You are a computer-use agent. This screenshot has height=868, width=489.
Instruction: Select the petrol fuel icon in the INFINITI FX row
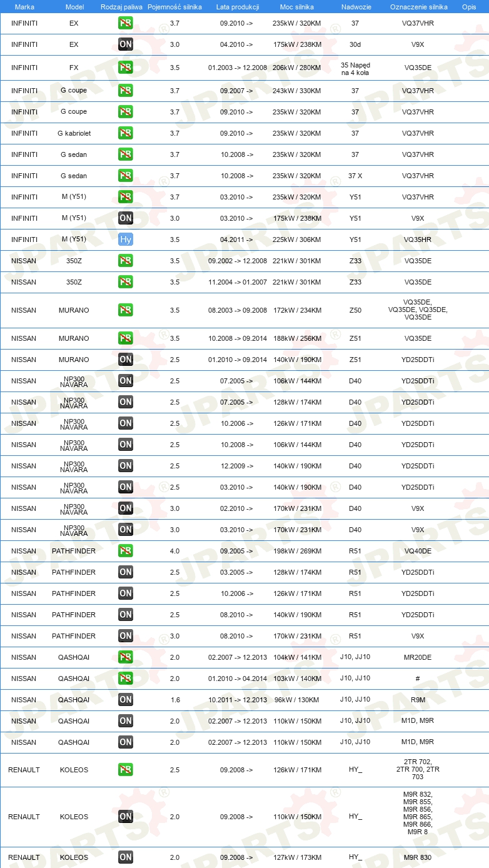click(x=126, y=68)
